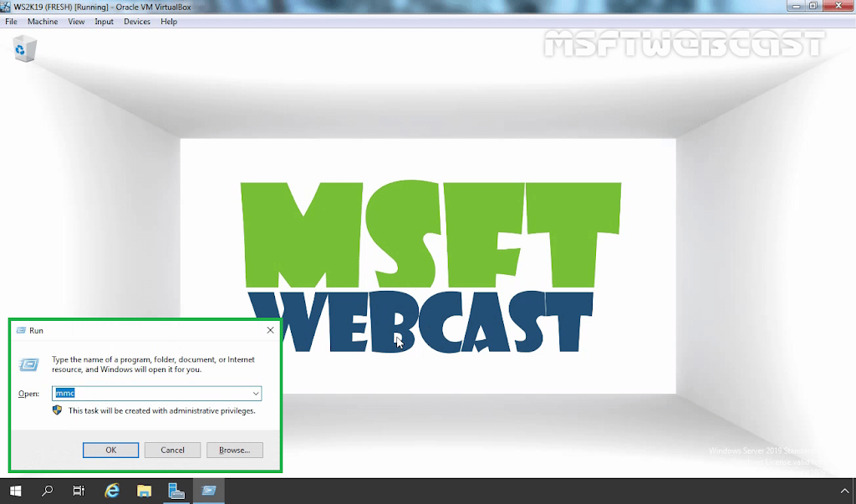Screen dimensions: 856x504
Task: Show hidden system tray icons
Action: 844,491
